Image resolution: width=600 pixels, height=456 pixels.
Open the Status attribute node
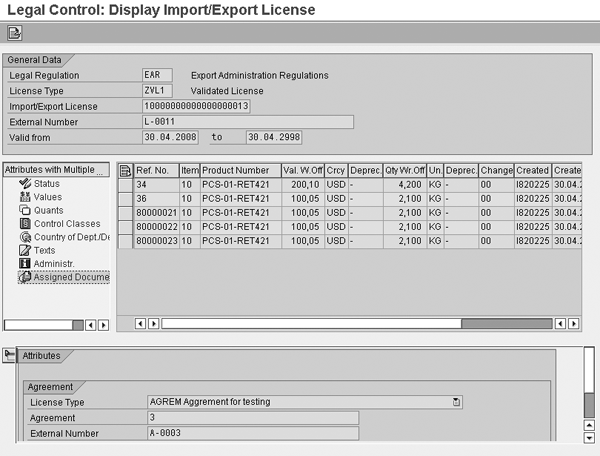46,184
